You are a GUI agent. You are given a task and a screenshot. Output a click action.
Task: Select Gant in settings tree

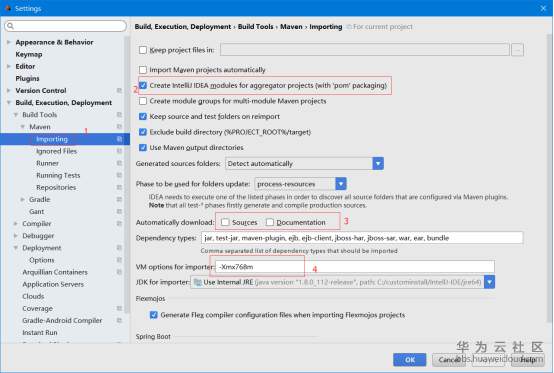[x=36, y=211]
